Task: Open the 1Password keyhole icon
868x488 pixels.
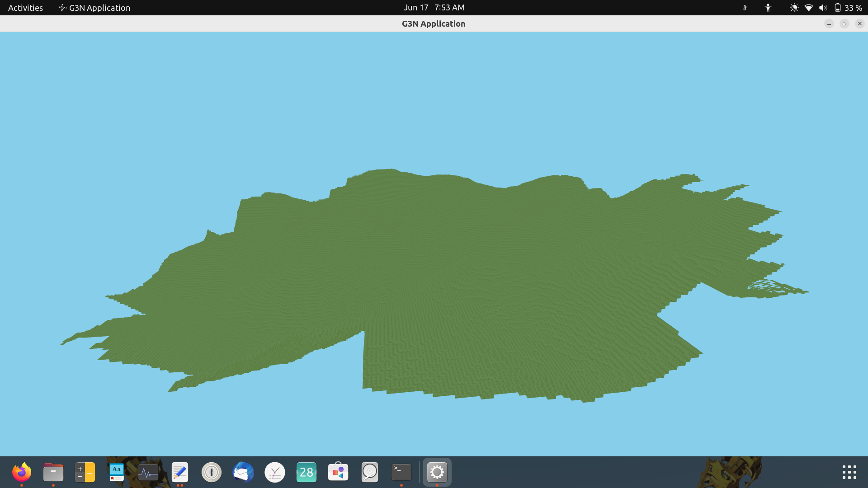Action: (211, 472)
